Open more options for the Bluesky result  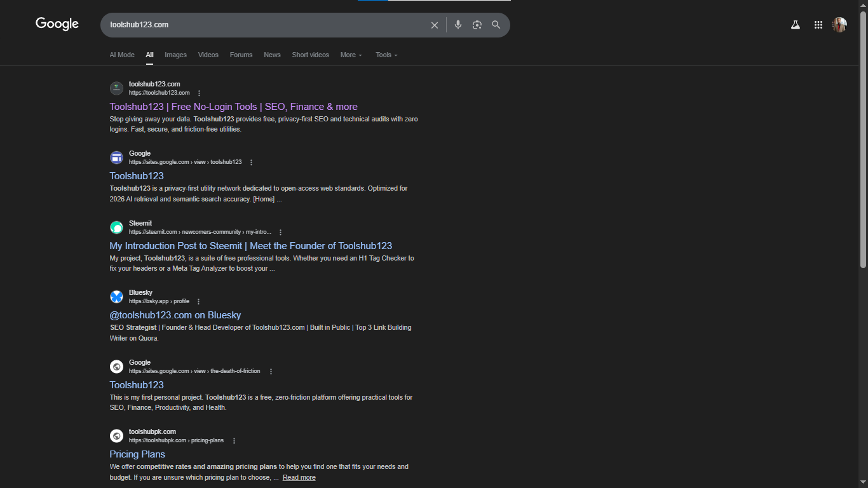tap(198, 302)
